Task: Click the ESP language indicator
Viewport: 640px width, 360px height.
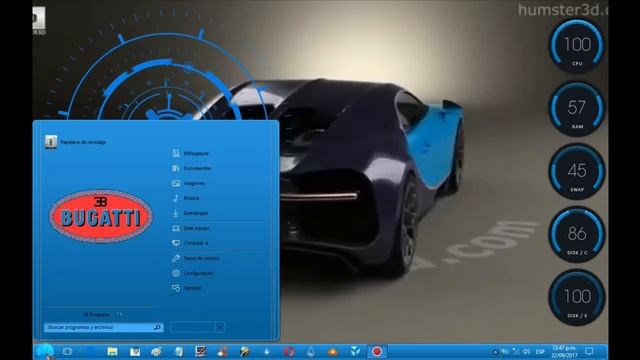Action: click(x=540, y=351)
